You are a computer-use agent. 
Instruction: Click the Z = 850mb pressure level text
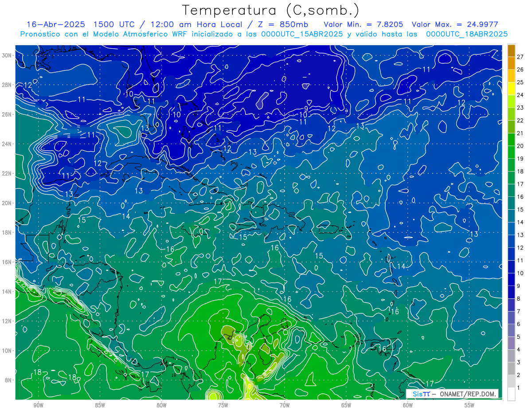(282, 24)
